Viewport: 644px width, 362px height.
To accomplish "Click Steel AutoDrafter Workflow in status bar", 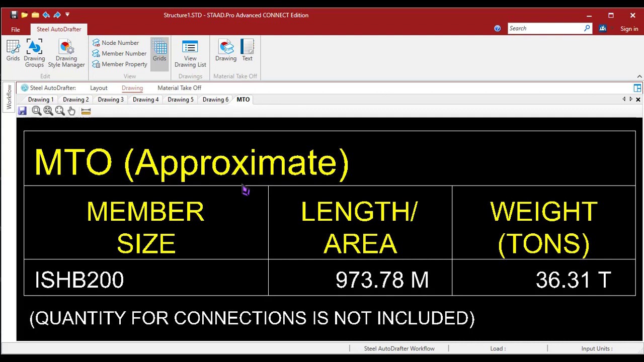I will tap(399, 348).
